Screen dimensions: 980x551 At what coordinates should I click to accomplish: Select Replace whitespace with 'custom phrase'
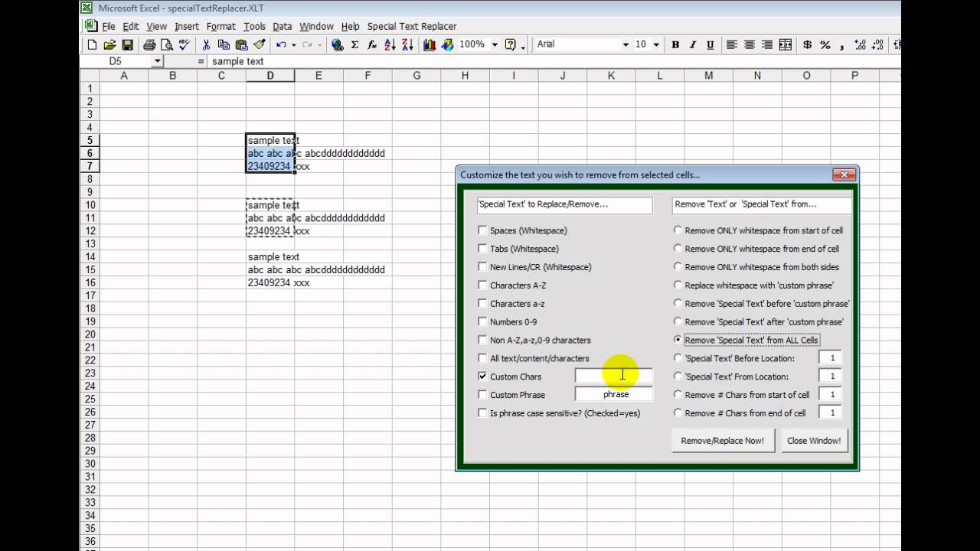click(x=678, y=285)
